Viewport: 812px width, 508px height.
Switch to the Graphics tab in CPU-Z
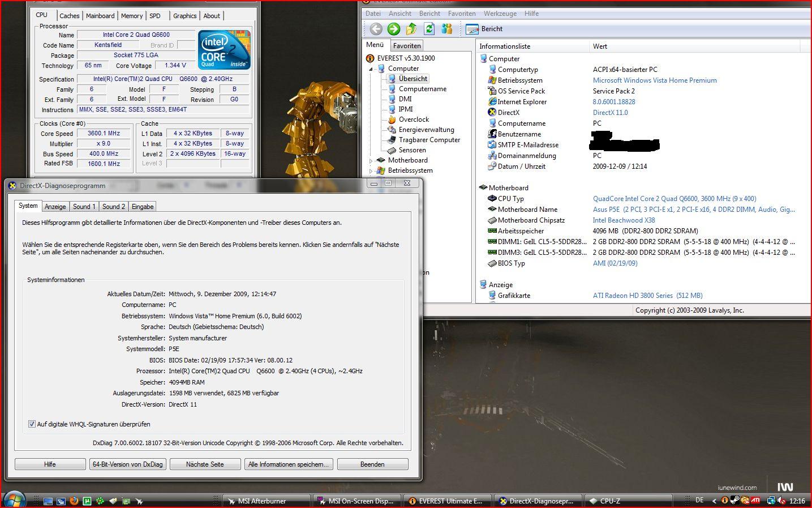point(185,16)
